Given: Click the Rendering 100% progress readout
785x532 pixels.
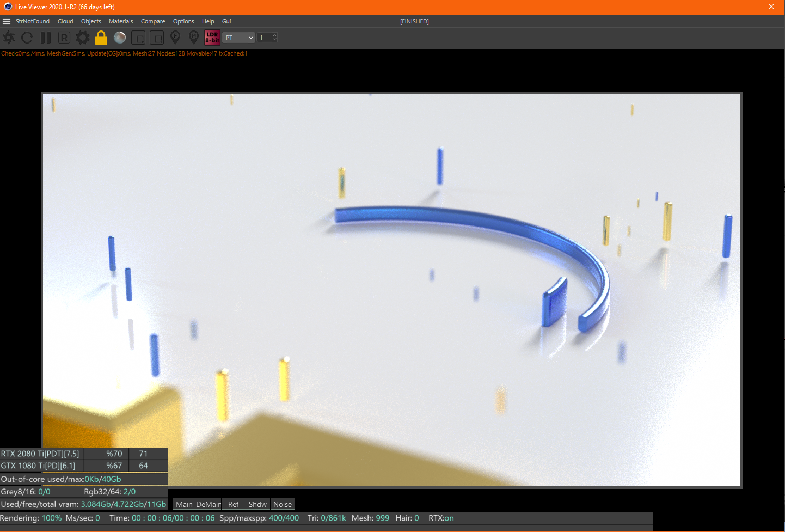Looking at the screenshot, I should point(31,518).
